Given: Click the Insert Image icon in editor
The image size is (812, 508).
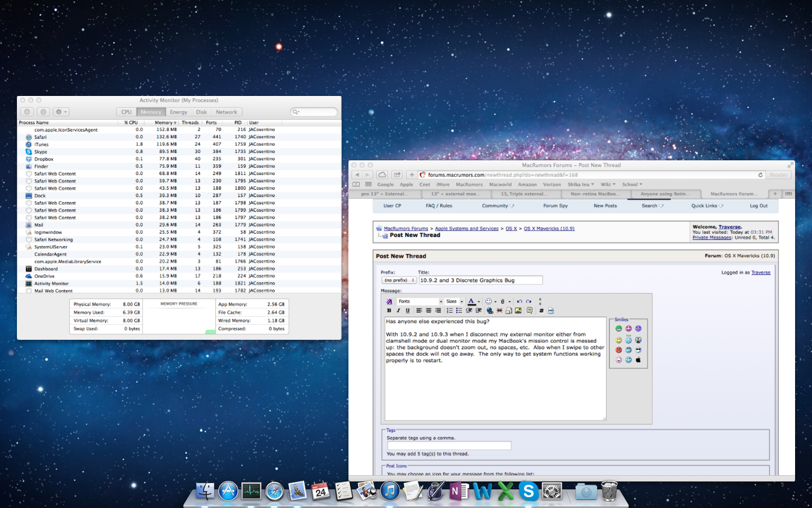Looking at the screenshot, I should pos(518,310).
